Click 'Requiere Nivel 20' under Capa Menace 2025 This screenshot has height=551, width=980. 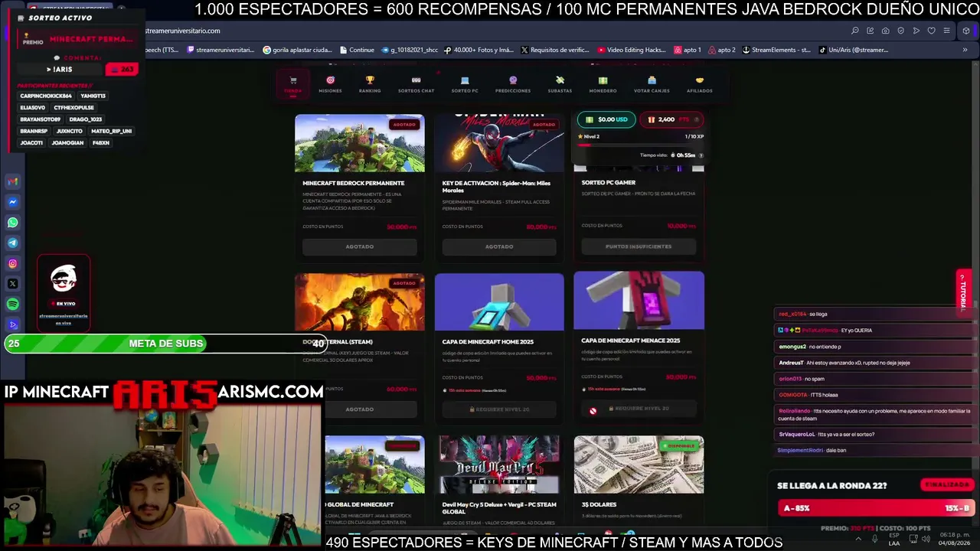coord(639,409)
